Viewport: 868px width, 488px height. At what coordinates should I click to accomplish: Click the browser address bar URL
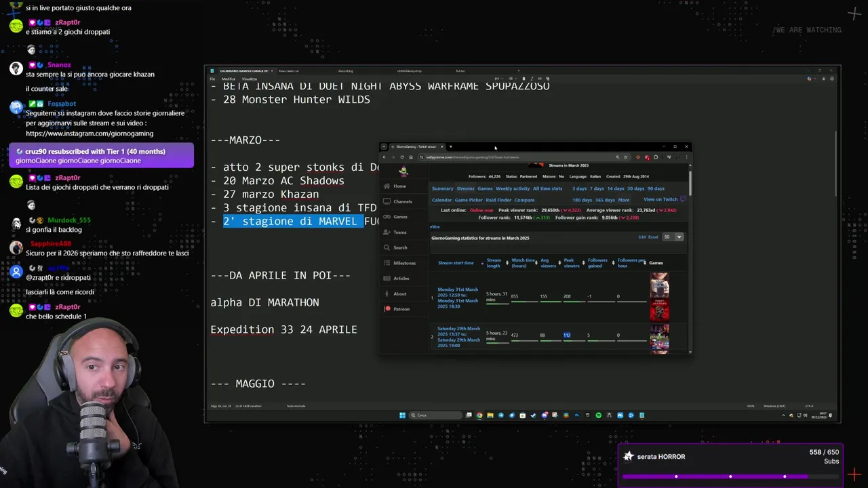(x=472, y=157)
